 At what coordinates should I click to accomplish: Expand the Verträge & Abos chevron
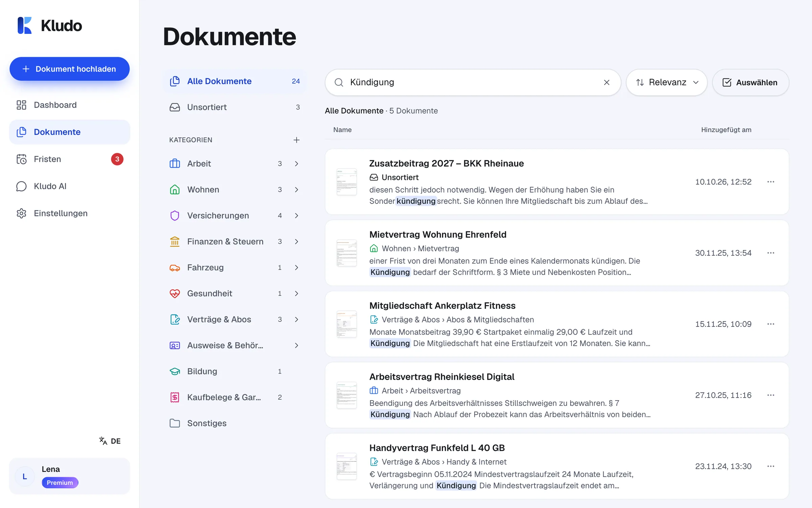coord(296,319)
